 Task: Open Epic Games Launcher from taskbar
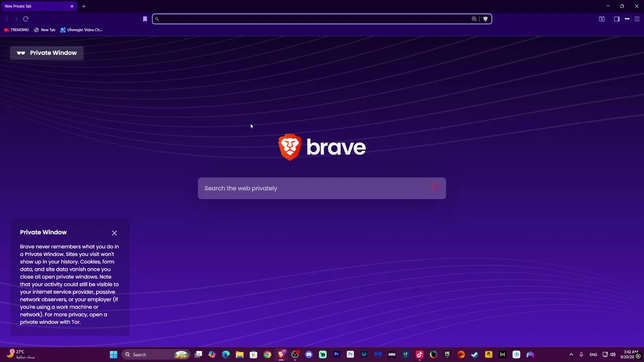447,354
